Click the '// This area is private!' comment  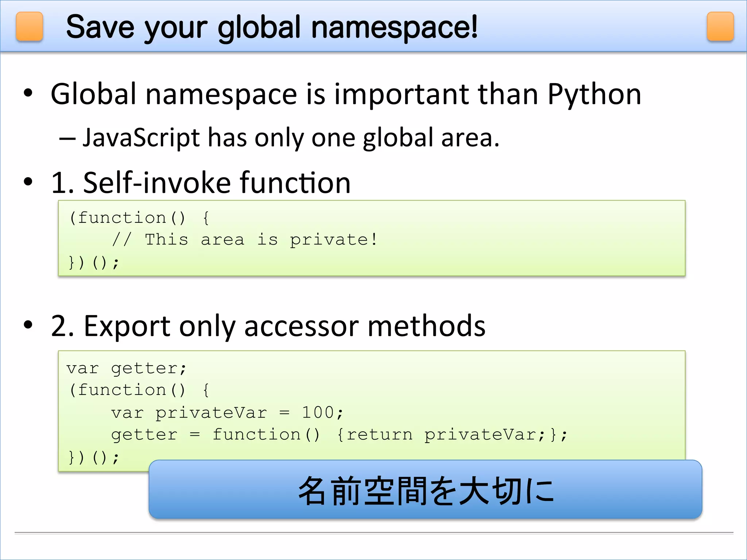click(245, 240)
